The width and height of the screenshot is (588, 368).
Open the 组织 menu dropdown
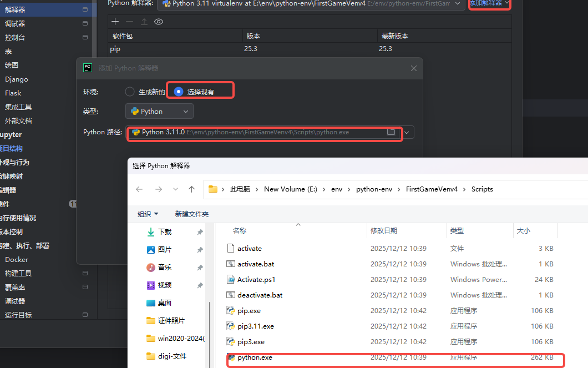[x=148, y=214]
